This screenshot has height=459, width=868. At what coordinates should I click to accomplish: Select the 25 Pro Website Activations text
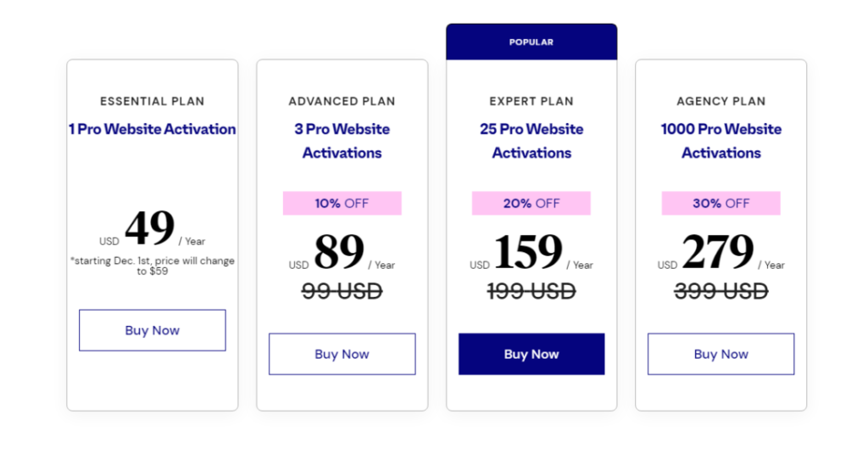pos(531,141)
